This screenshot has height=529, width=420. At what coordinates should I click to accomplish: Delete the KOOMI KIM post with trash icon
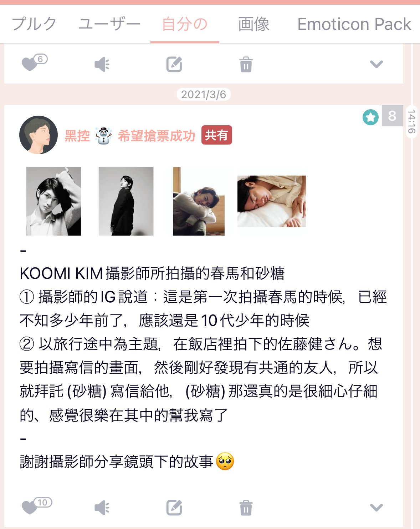click(x=246, y=508)
